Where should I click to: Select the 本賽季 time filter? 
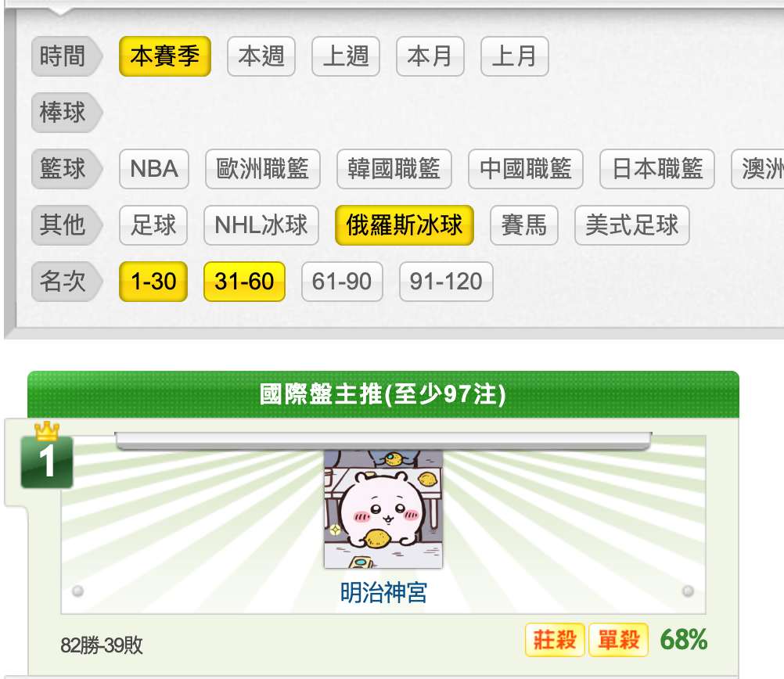(x=165, y=56)
